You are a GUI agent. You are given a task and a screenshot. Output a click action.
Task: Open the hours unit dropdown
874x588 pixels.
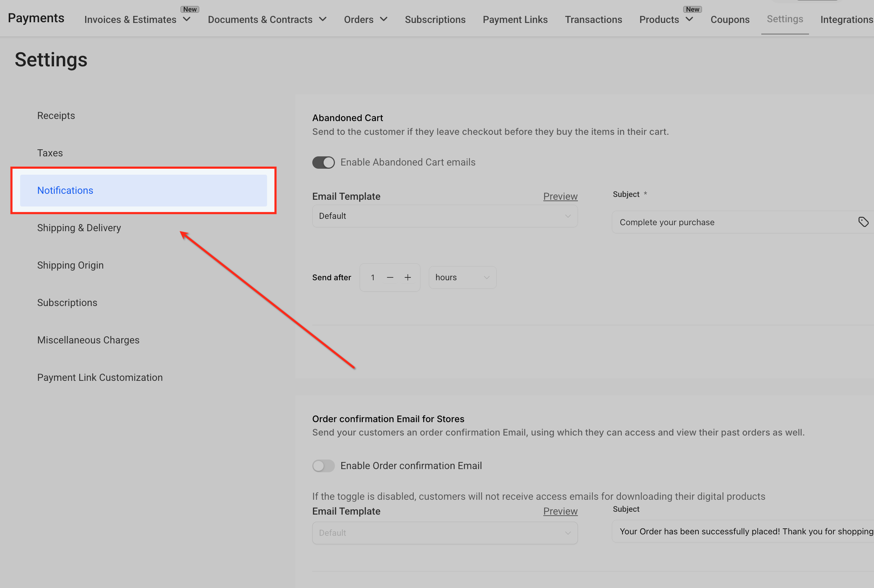point(462,277)
